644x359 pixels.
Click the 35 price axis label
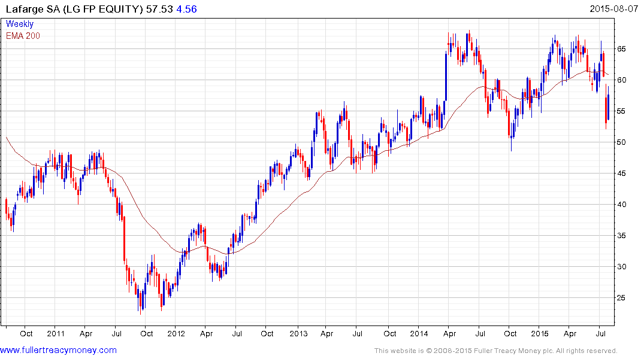[621, 236]
